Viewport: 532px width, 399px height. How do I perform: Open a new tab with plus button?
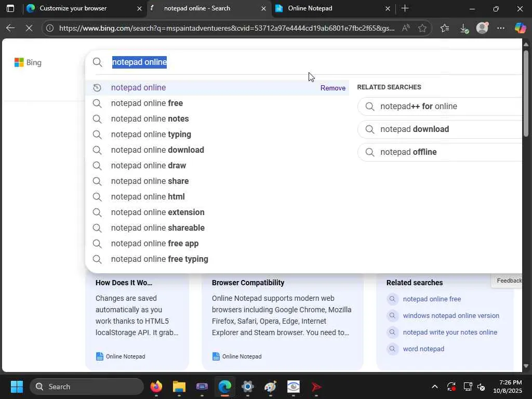pos(405,8)
